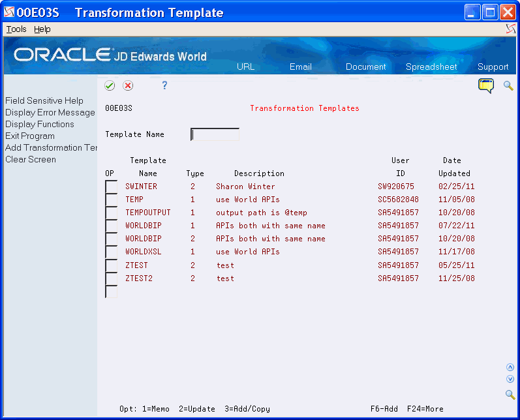This screenshot has width=520, height=420.
Task: Select the SWINTER template name
Action: click(141, 187)
